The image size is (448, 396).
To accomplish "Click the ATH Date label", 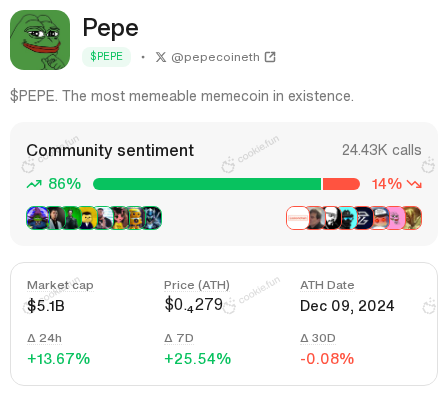I will click(x=327, y=285).
